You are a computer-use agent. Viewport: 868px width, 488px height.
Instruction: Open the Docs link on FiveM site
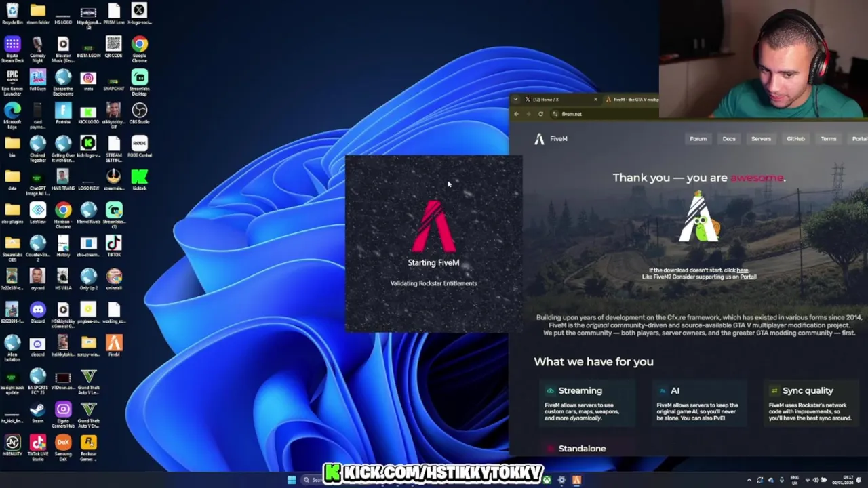pyautogui.click(x=729, y=139)
